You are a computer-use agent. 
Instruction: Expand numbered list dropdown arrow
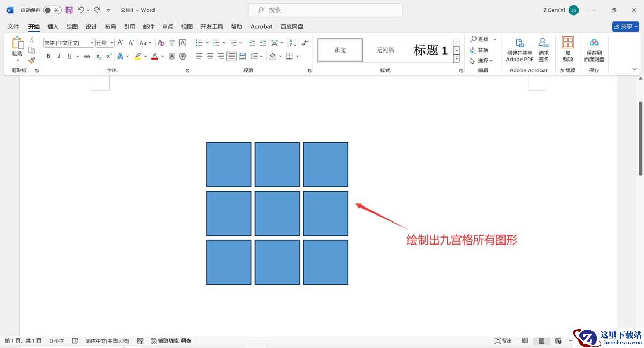[224, 42]
